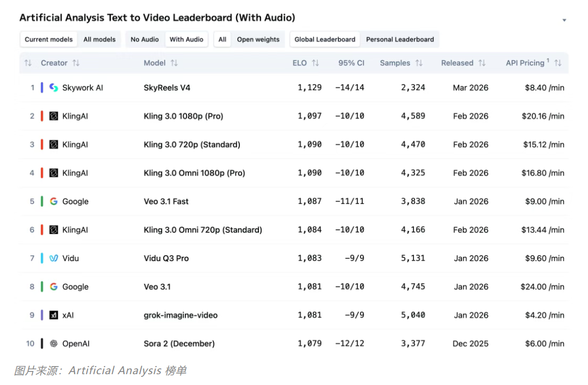Sort by Samples column arrows icon
Viewport: 588px width, 385px height.
pos(419,63)
